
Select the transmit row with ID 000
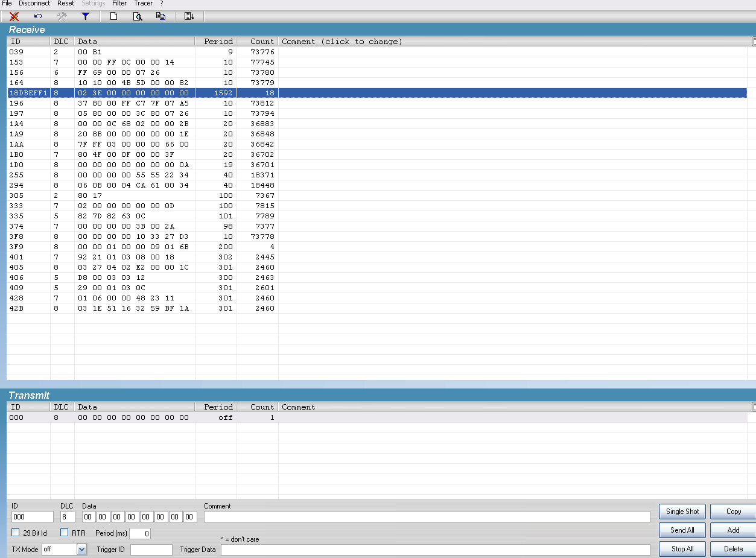[x=377, y=417]
